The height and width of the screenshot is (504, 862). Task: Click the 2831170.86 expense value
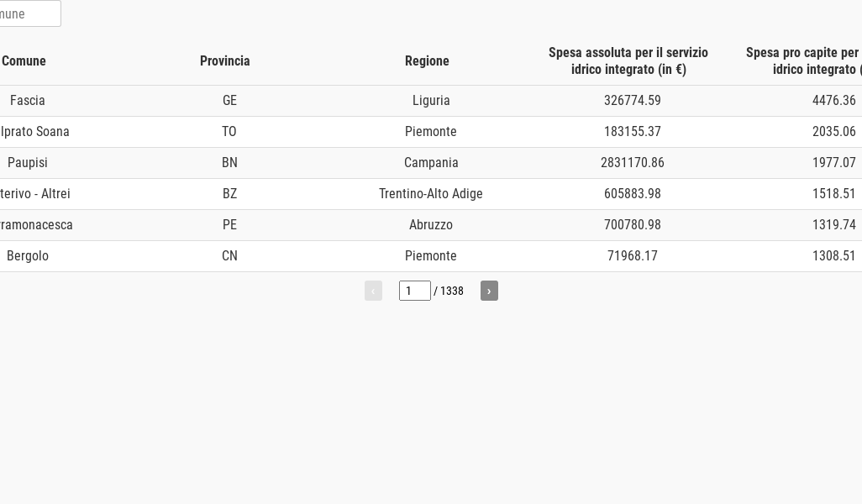(632, 163)
